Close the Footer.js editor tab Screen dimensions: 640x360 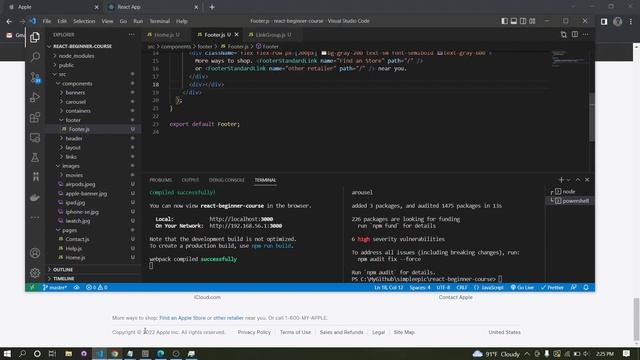tap(237, 35)
